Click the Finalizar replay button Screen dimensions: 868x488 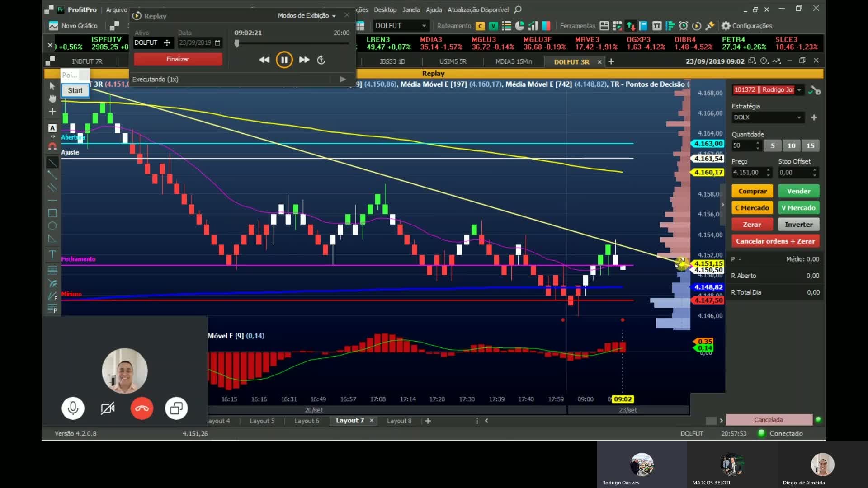pyautogui.click(x=178, y=59)
